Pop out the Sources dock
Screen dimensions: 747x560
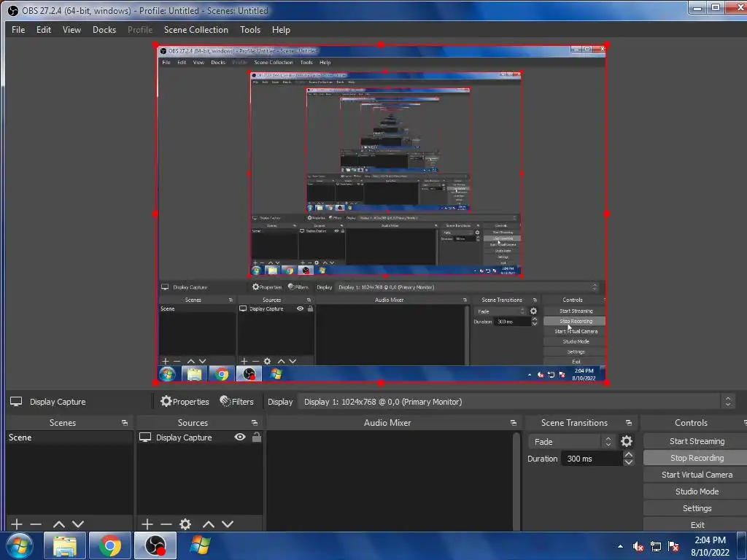(255, 423)
